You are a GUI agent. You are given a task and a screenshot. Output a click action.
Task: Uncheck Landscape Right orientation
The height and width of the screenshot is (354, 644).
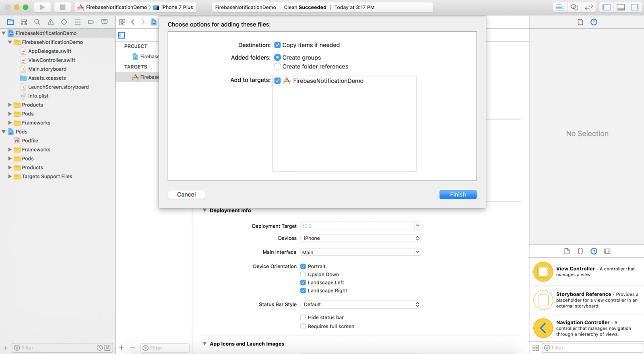click(x=303, y=290)
